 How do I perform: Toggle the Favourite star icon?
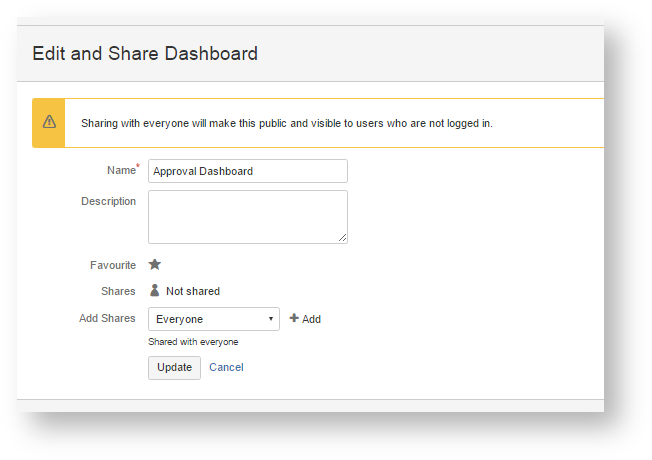155,265
